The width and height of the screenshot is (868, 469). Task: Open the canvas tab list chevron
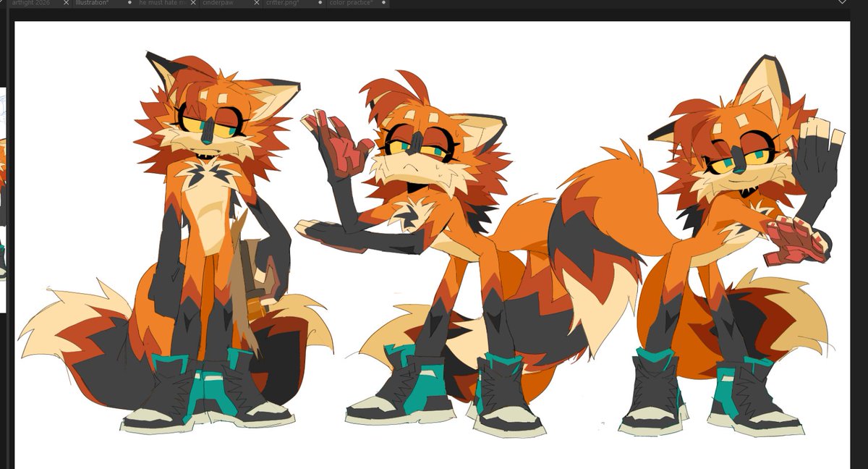[842, 2]
